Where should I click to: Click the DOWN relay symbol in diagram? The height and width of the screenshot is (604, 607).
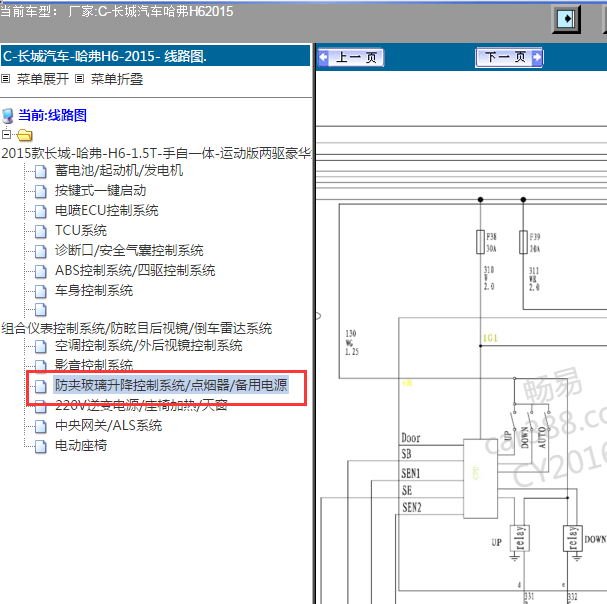573,538
